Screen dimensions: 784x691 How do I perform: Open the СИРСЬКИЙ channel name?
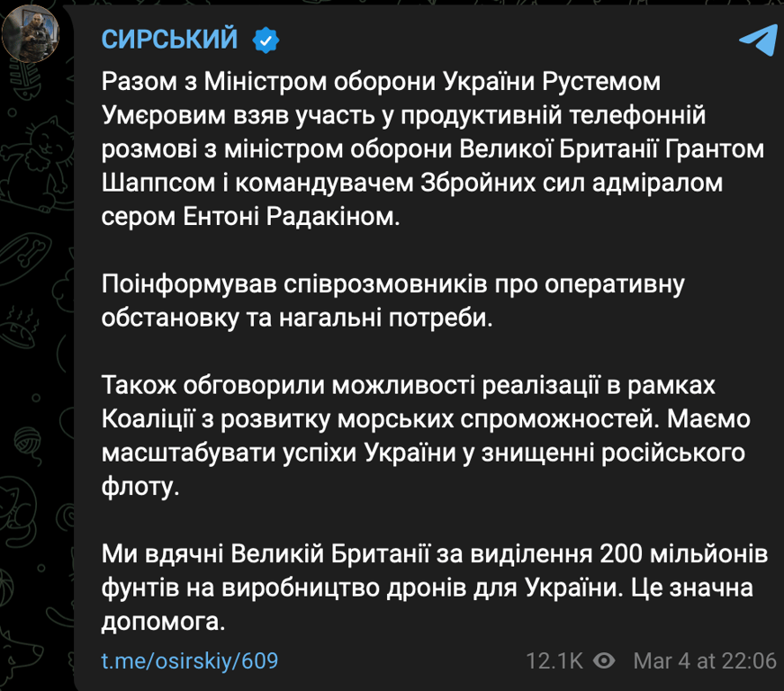[x=169, y=39]
